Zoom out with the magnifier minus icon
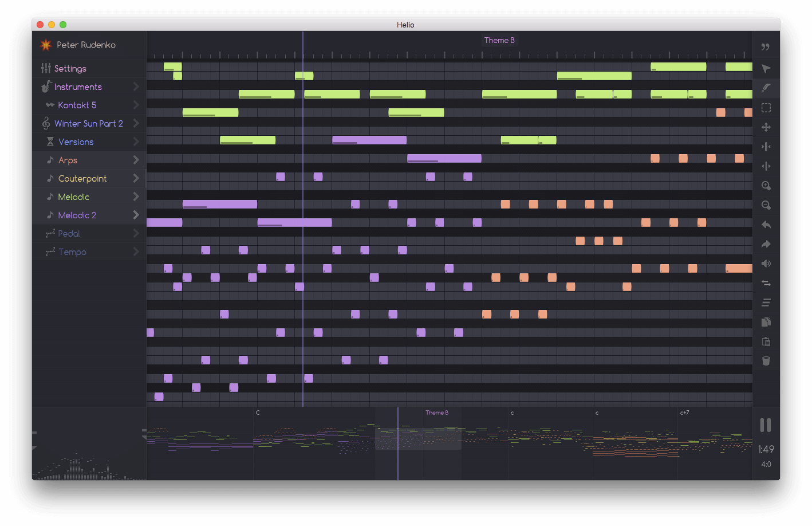 (x=766, y=205)
